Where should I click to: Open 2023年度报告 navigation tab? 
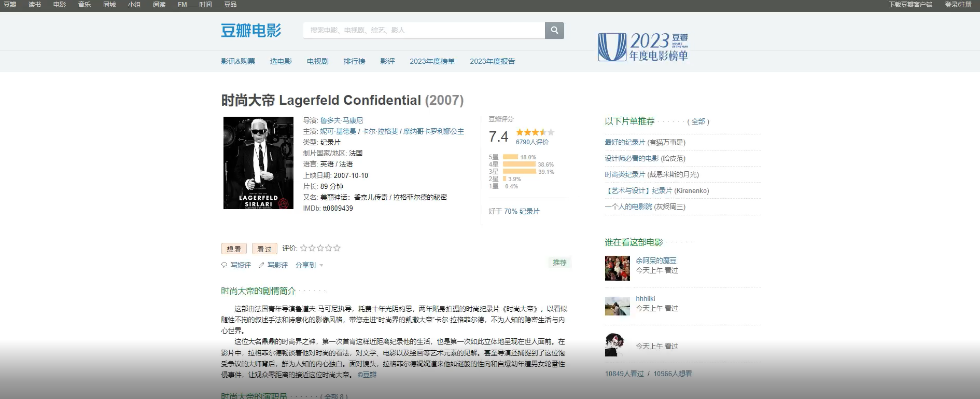tap(493, 61)
